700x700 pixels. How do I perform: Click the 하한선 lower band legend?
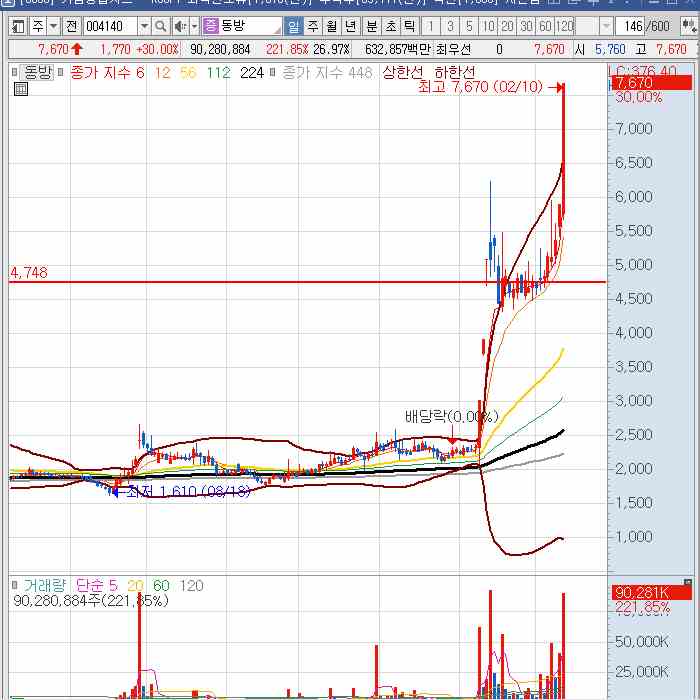point(454,72)
